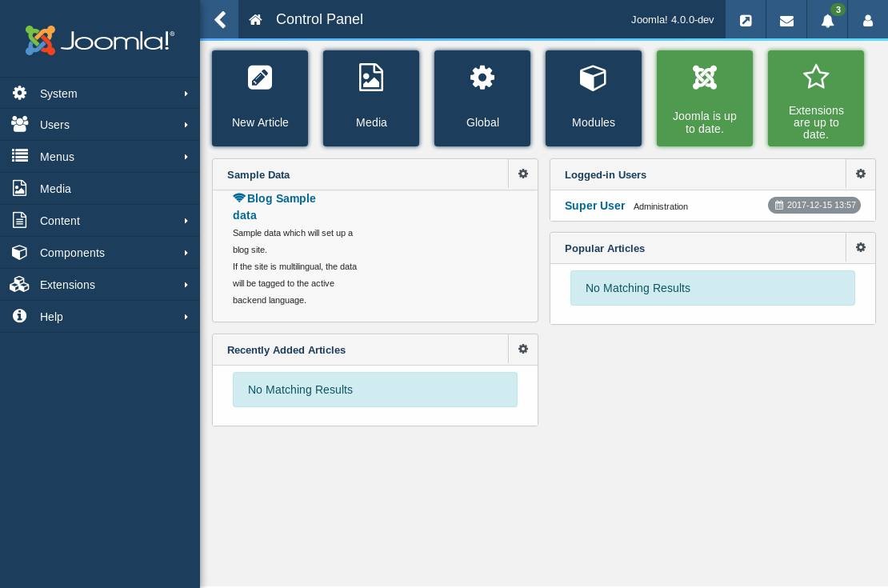Open the Modules quick tile
The width and height of the screenshot is (888, 588).
click(594, 98)
